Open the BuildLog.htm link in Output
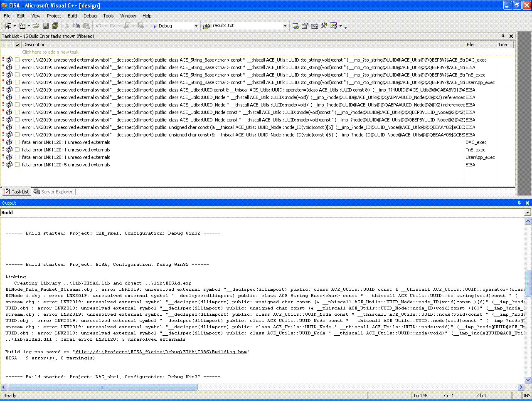 tap(161, 352)
